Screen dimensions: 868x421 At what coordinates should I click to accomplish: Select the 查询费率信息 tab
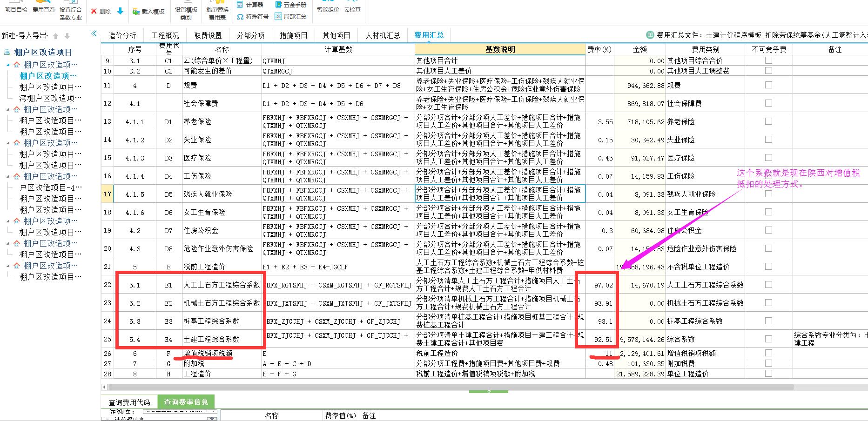coord(186,402)
